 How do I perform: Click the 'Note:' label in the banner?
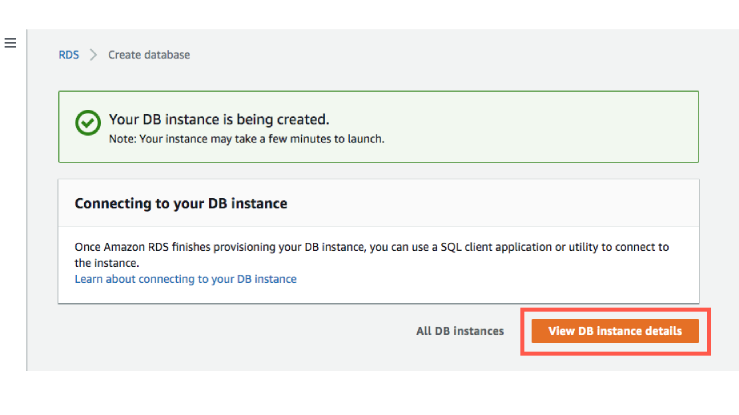tap(122, 139)
